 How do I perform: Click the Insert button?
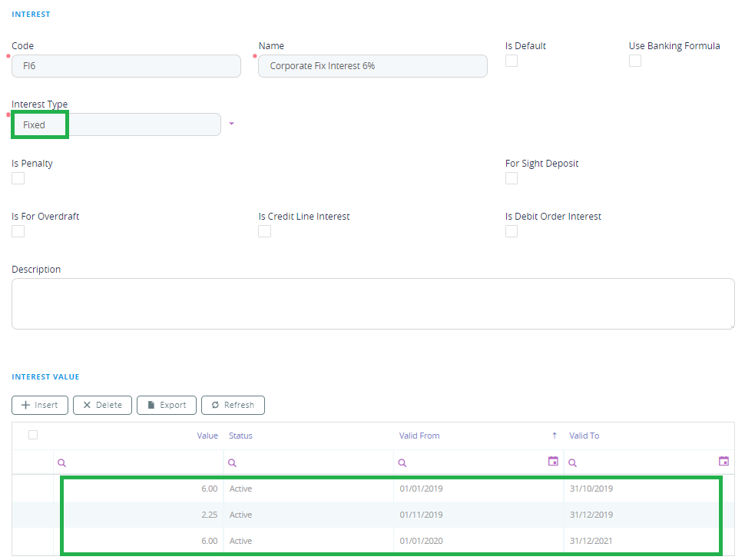40,405
